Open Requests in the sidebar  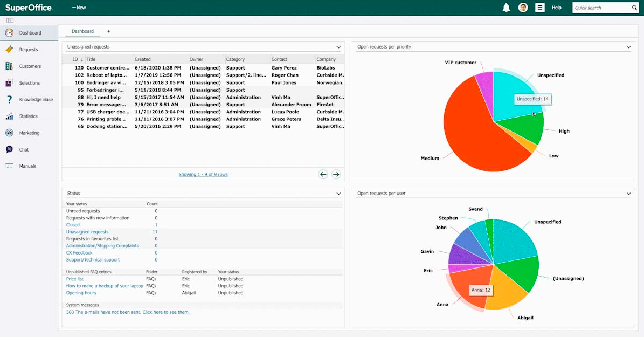pyautogui.click(x=29, y=49)
